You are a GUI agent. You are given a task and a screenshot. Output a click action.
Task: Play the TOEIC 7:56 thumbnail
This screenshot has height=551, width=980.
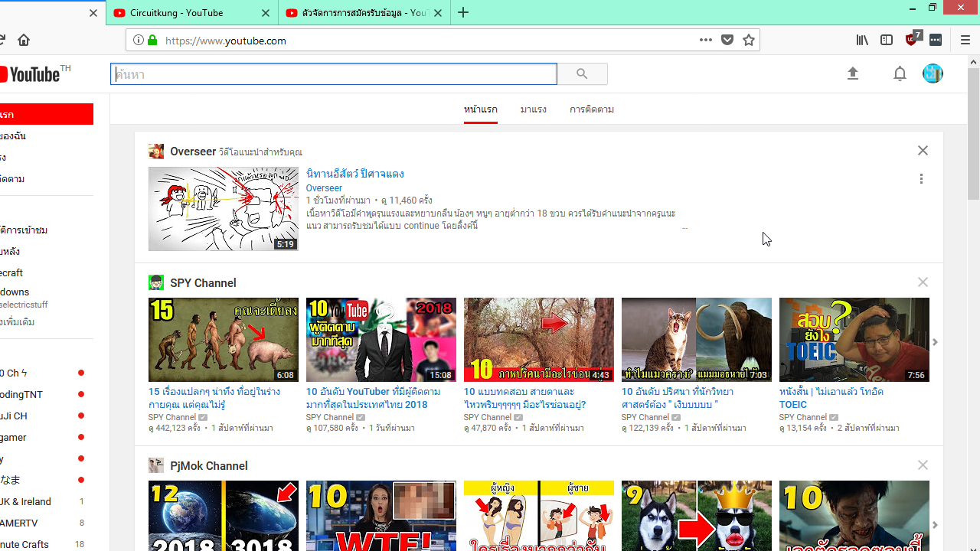(x=854, y=340)
